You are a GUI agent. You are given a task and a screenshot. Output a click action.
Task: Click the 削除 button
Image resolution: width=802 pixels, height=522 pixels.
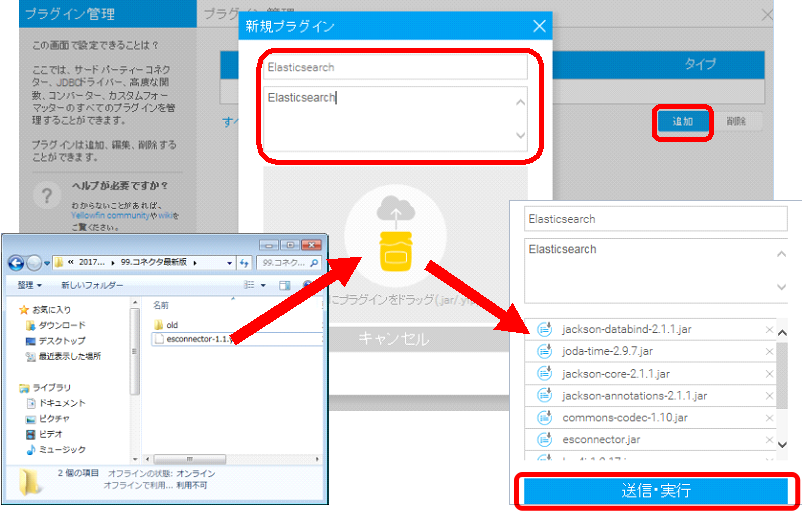coord(737,122)
